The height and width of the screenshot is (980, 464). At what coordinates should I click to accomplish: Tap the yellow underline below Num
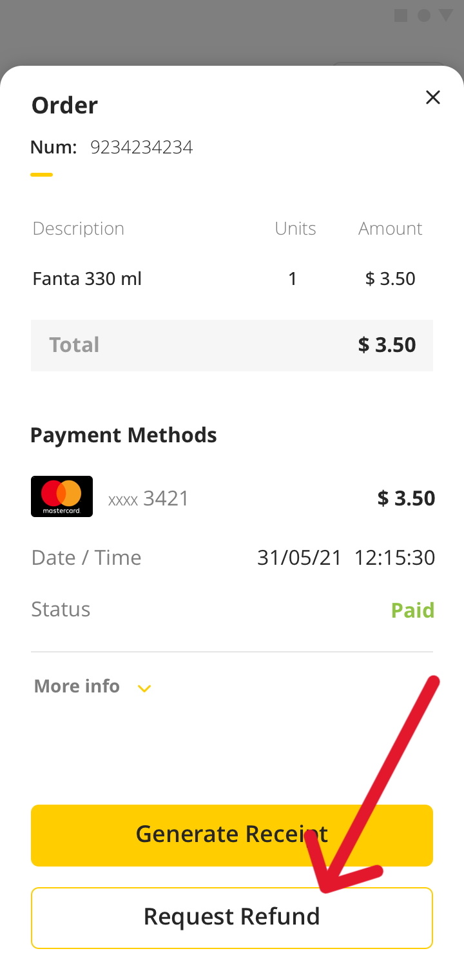tap(41, 175)
